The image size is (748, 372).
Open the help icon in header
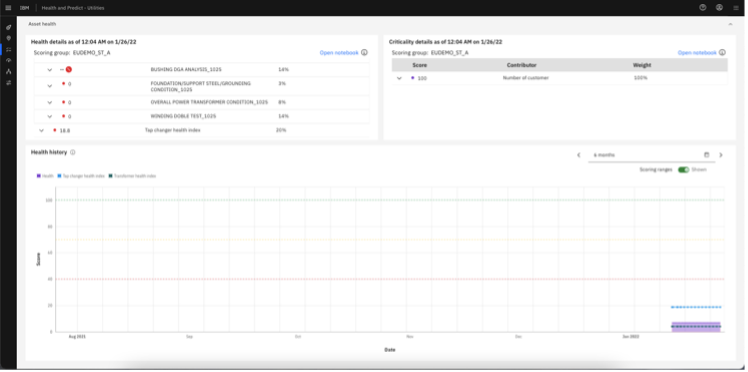click(x=703, y=8)
